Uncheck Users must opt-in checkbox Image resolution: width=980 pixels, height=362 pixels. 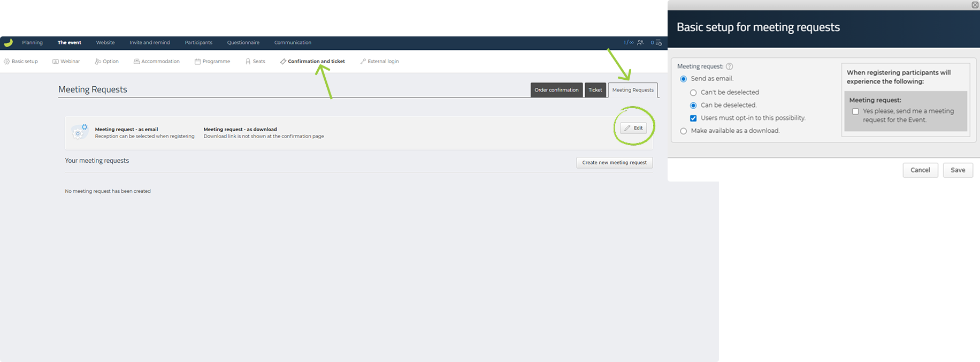pyautogui.click(x=693, y=118)
